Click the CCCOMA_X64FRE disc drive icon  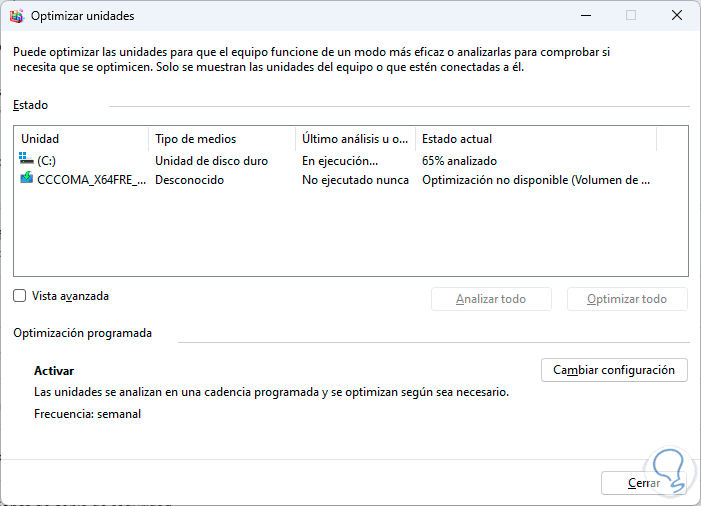(x=27, y=180)
